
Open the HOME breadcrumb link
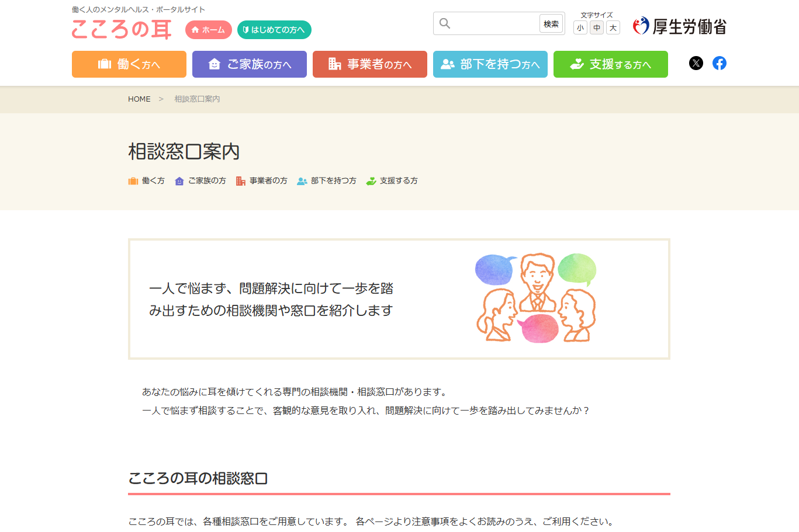click(139, 99)
